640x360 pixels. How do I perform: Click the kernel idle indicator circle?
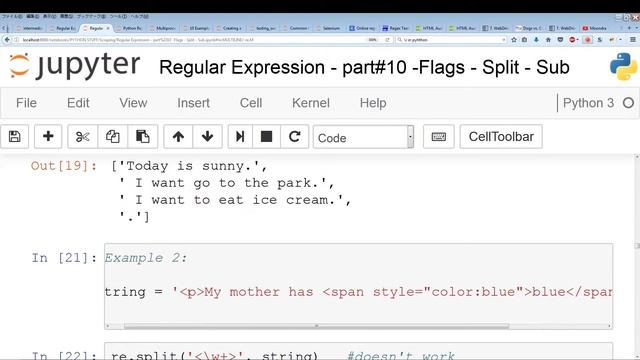(x=629, y=103)
